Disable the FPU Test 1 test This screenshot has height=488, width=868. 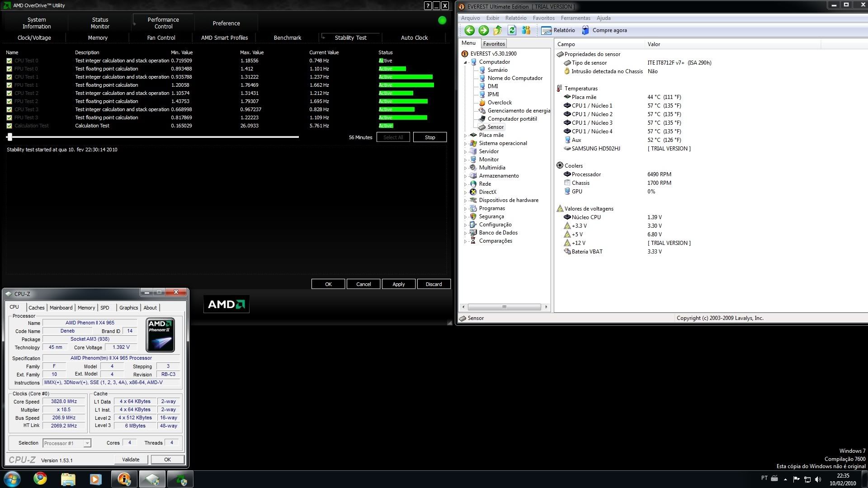point(9,85)
